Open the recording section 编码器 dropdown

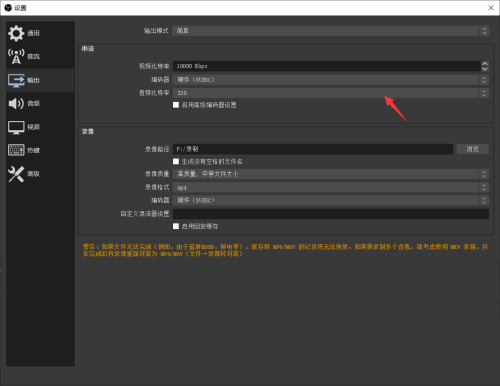point(330,200)
